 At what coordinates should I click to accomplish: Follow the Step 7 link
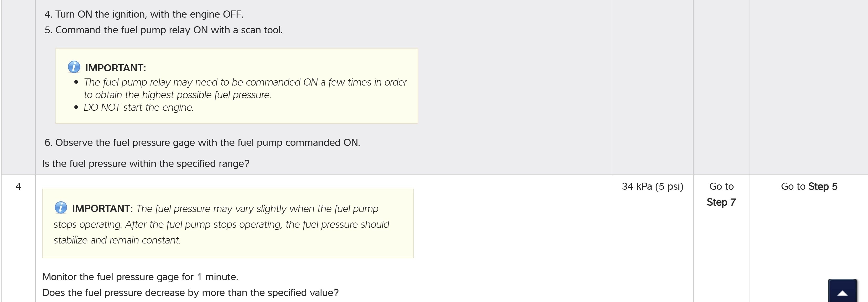[721, 202]
